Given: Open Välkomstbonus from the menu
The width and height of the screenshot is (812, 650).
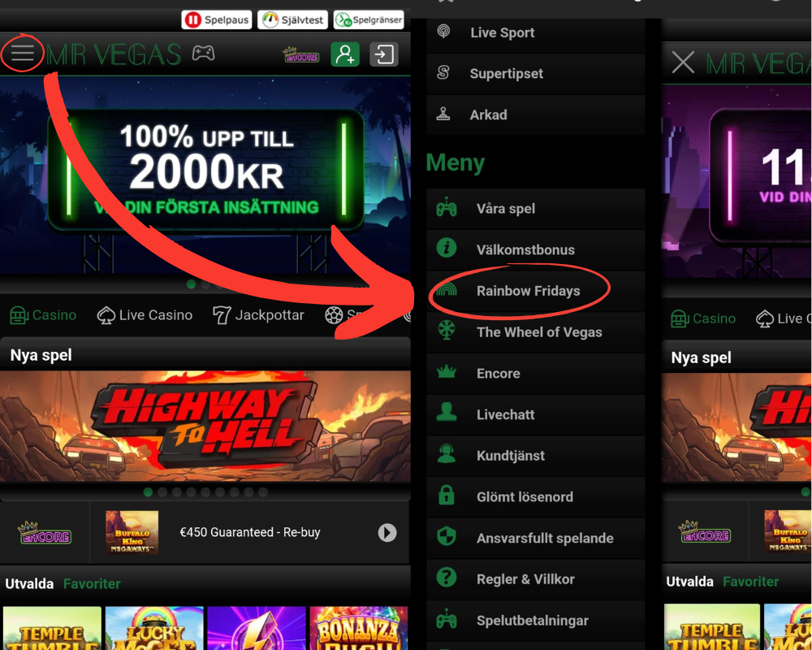Looking at the screenshot, I should (525, 249).
